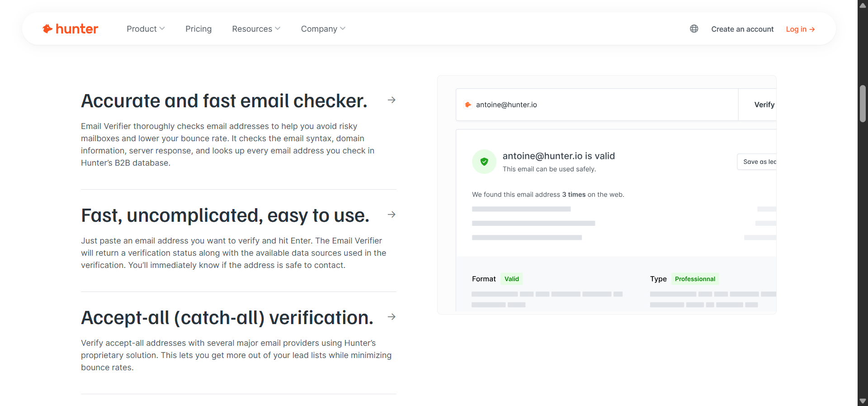868x406 pixels.
Task: Click the arrow next to 'Accurate and fast email checker'
Action: point(392,100)
